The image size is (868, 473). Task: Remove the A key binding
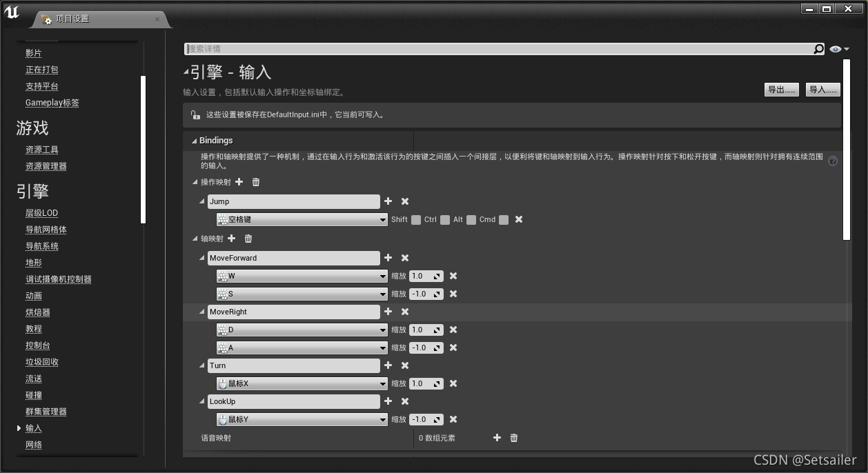pyautogui.click(x=453, y=348)
